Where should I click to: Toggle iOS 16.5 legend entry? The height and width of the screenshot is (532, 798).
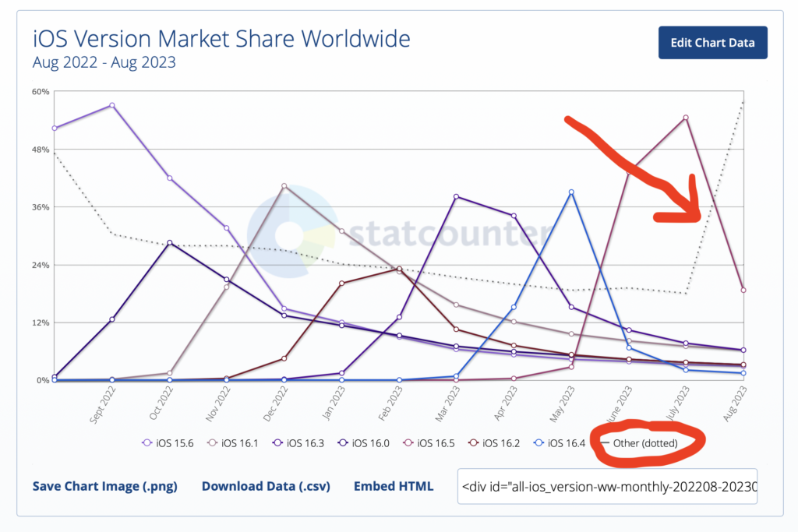point(429,443)
